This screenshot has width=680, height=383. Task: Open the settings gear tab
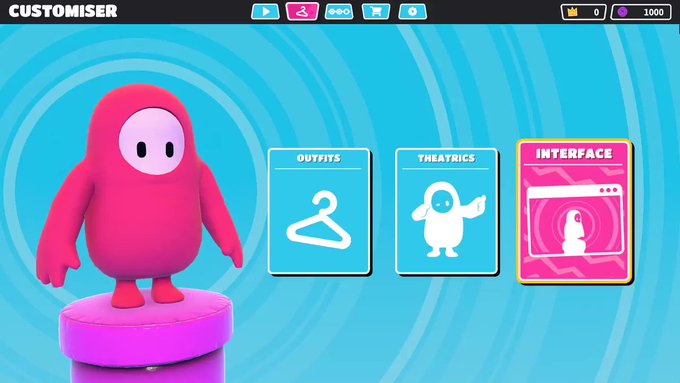(412, 12)
